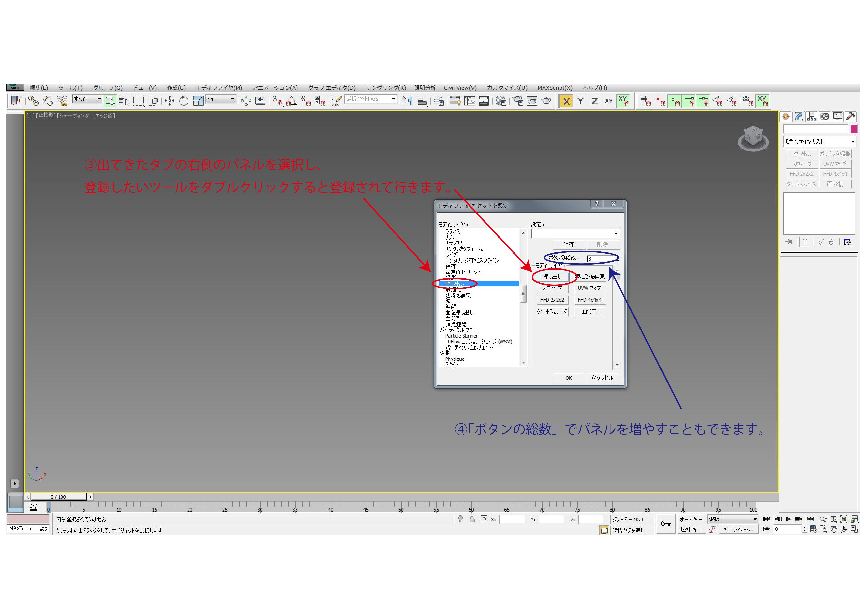Select the Move tool in toolbar

point(169,101)
